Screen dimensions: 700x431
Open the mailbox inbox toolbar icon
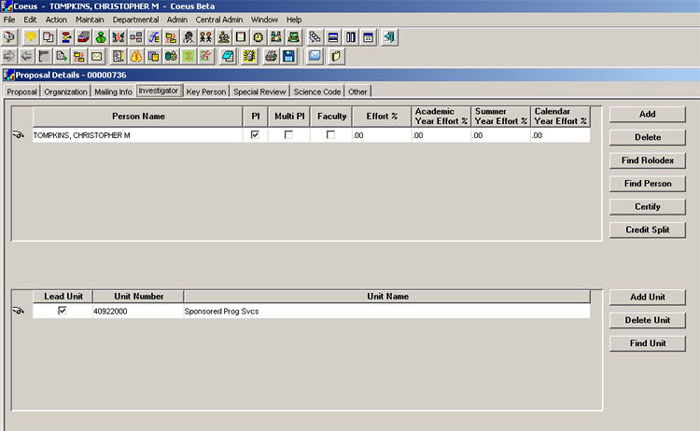click(x=9, y=37)
